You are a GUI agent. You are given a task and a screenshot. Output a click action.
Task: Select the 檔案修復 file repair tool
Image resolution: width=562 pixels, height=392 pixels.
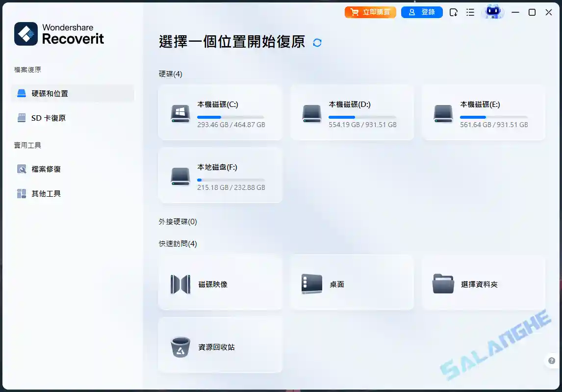pyautogui.click(x=45, y=169)
